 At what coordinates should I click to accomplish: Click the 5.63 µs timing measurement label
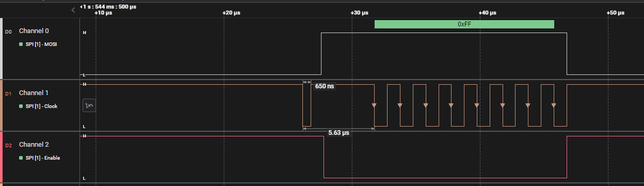pos(339,133)
